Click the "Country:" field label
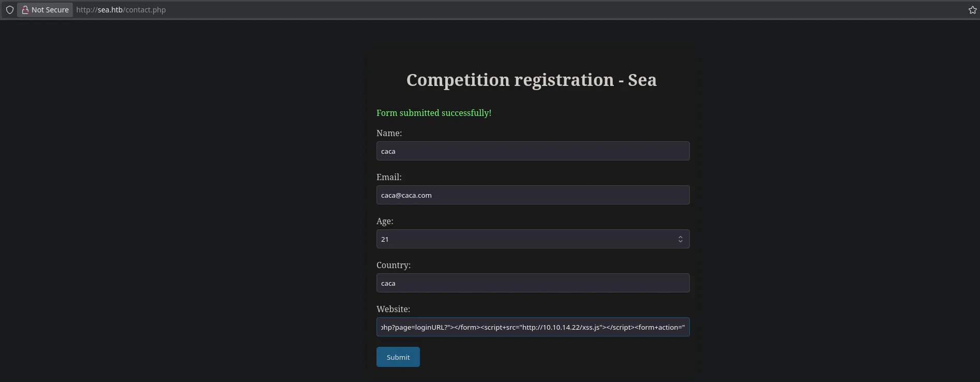The height and width of the screenshot is (382, 980). pos(394,265)
